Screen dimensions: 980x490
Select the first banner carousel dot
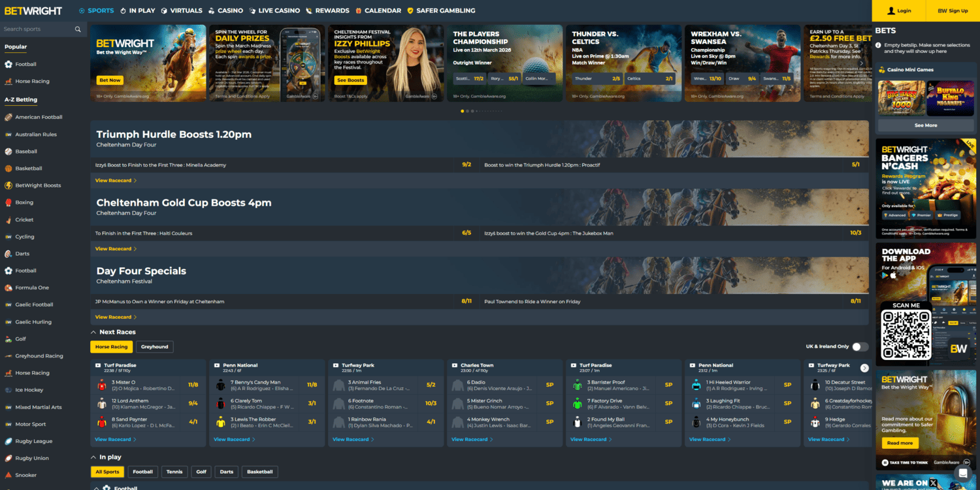(463, 111)
